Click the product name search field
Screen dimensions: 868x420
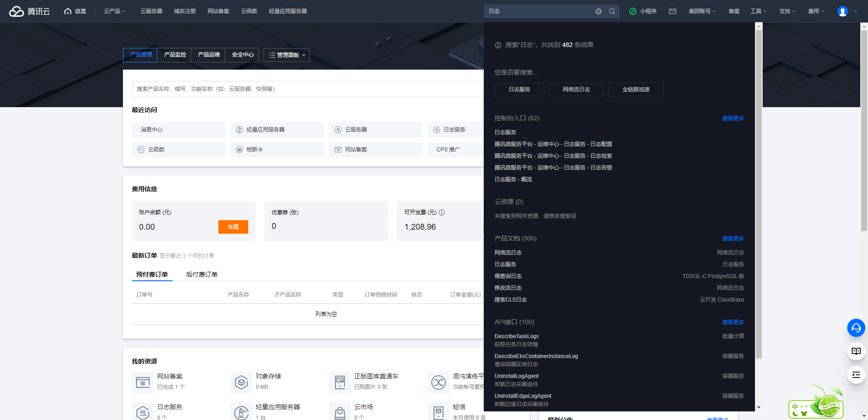click(307, 89)
